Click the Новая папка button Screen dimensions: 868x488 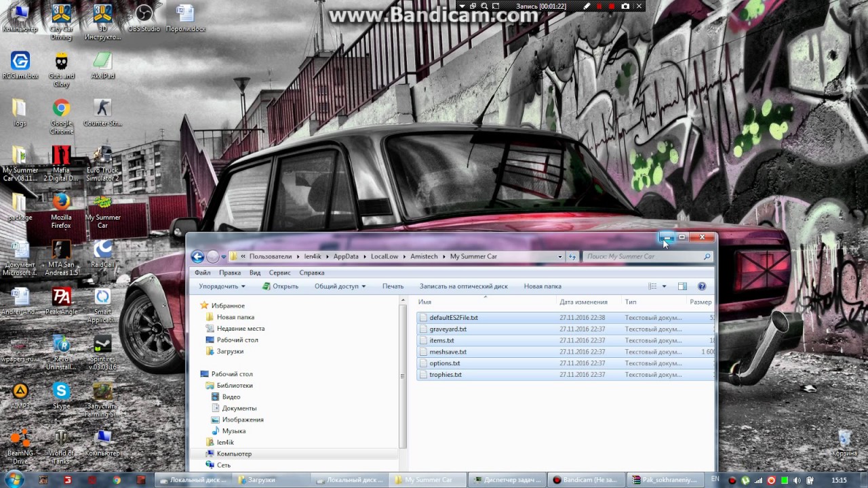(542, 287)
